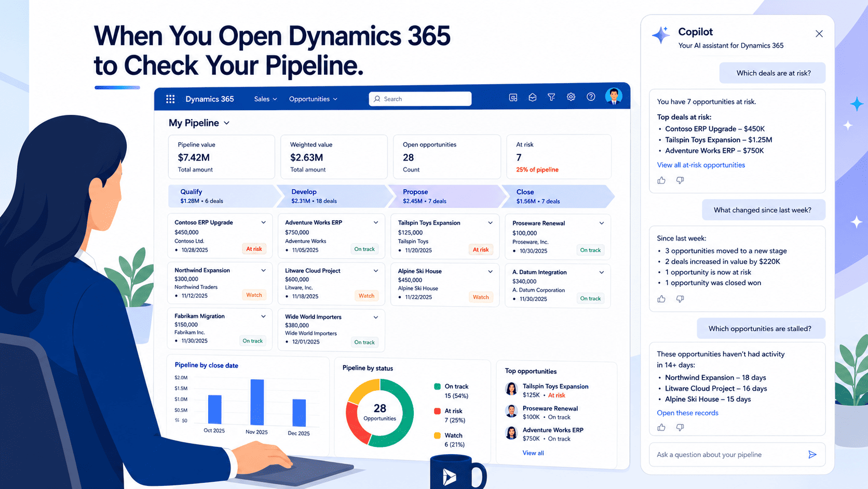Open the app launcher grid icon
Image resolution: width=868 pixels, height=489 pixels.
coord(170,99)
